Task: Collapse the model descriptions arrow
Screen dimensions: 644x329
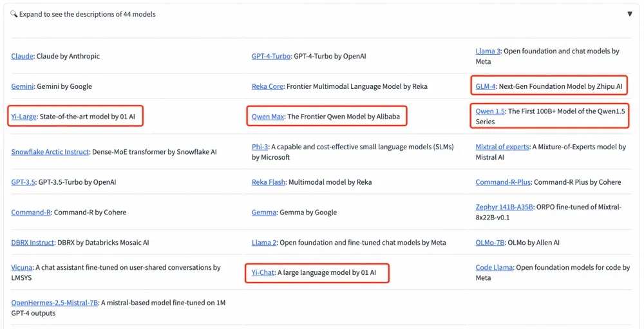Action: [x=630, y=14]
